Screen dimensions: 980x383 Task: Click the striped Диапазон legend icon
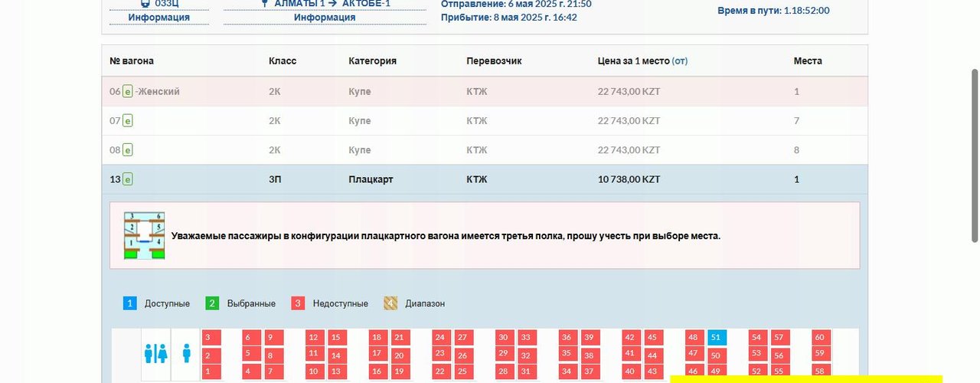tap(390, 303)
